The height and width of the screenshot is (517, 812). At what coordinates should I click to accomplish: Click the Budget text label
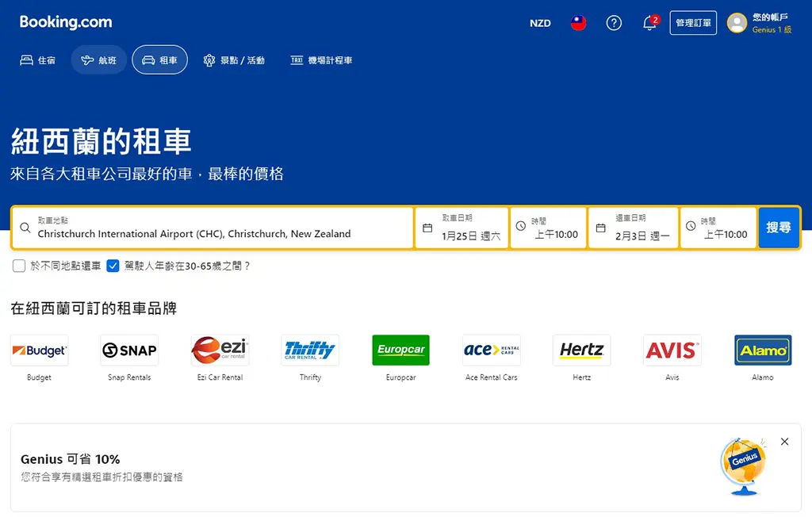[x=40, y=377]
